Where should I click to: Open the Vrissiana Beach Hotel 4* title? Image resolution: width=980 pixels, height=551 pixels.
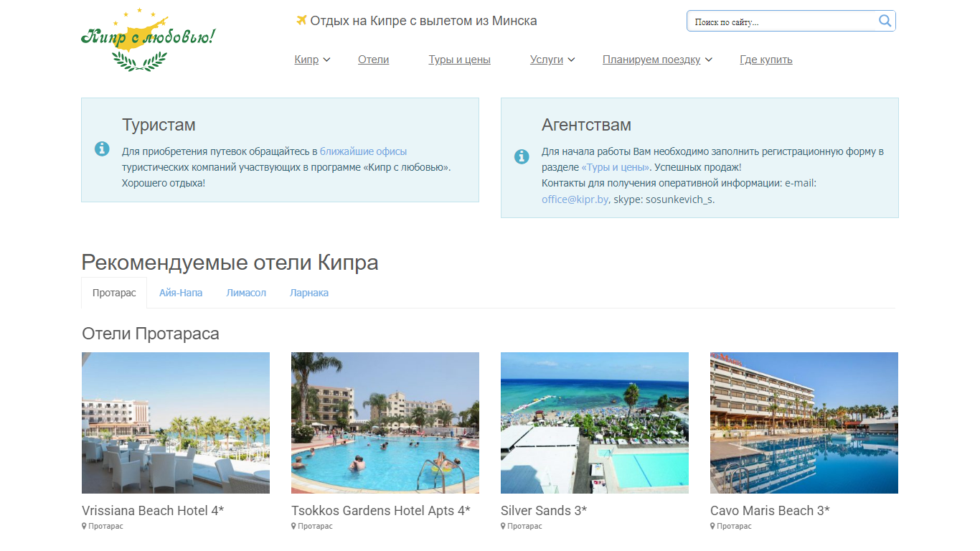(153, 511)
